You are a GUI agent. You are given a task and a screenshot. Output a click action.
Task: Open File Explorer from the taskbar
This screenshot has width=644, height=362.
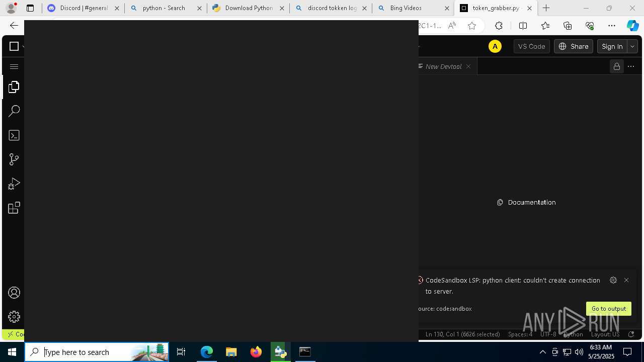click(x=231, y=352)
